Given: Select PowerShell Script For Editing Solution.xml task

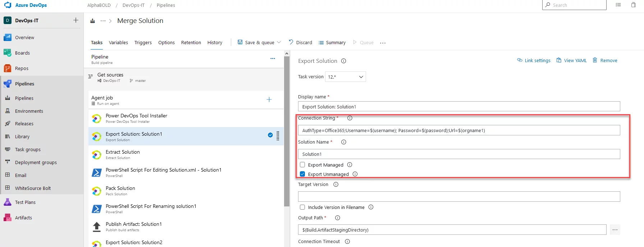Looking at the screenshot, I should (186, 172).
